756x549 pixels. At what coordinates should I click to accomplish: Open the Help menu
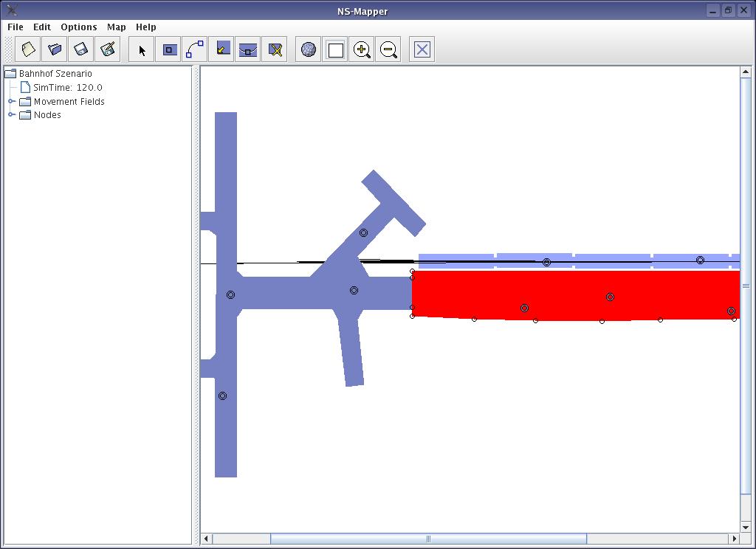click(x=145, y=27)
